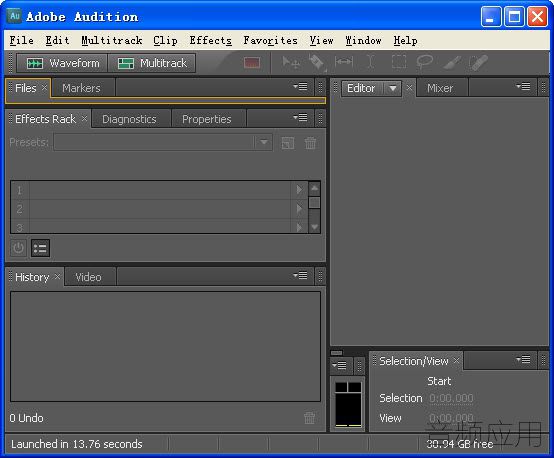The image size is (554, 458).
Task: Select the Spot Healing Brush tool
Action: pyautogui.click(x=478, y=63)
